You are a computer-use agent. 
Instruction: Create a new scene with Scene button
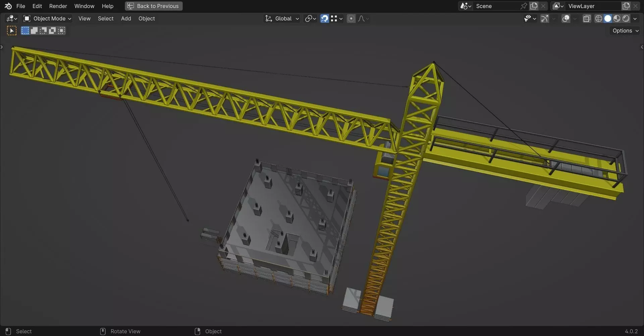(x=534, y=6)
